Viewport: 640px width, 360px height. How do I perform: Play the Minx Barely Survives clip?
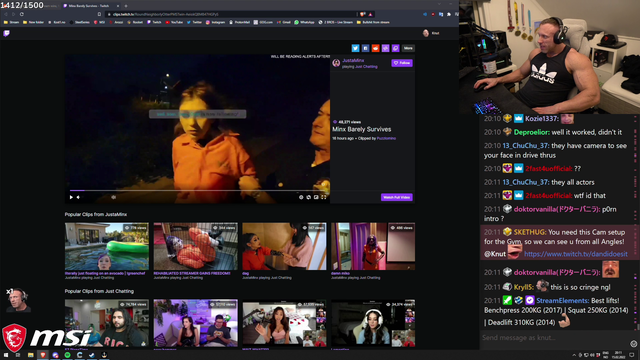pos(71,197)
